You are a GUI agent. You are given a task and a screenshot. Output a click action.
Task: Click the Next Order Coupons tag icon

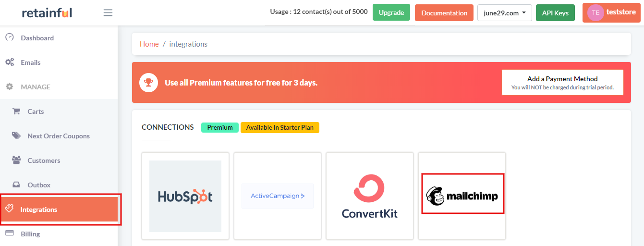16,136
